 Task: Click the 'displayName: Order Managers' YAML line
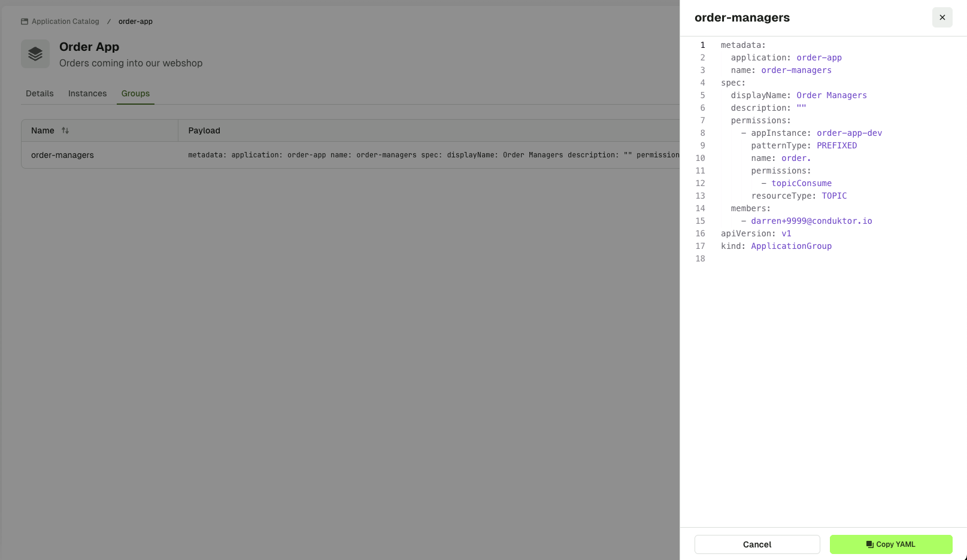point(799,95)
